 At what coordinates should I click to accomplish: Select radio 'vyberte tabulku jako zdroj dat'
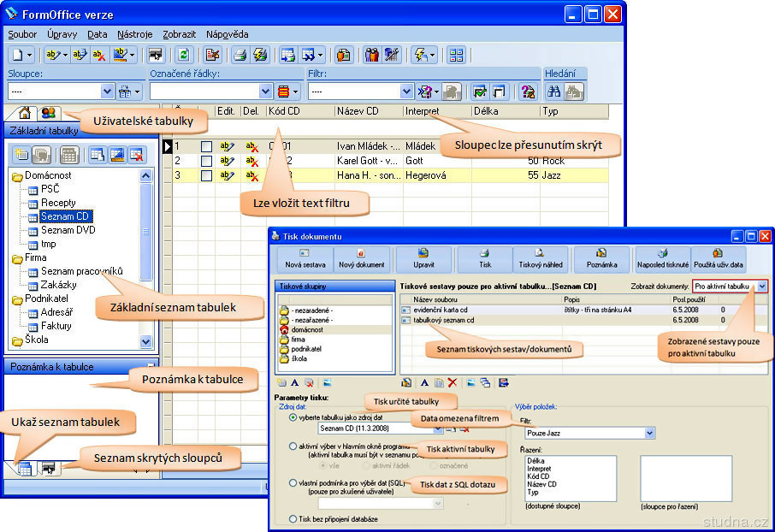pyautogui.click(x=293, y=417)
